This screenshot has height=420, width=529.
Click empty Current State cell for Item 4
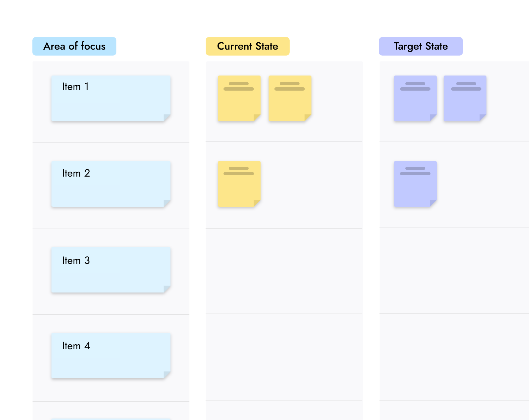click(x=284, y=357)
